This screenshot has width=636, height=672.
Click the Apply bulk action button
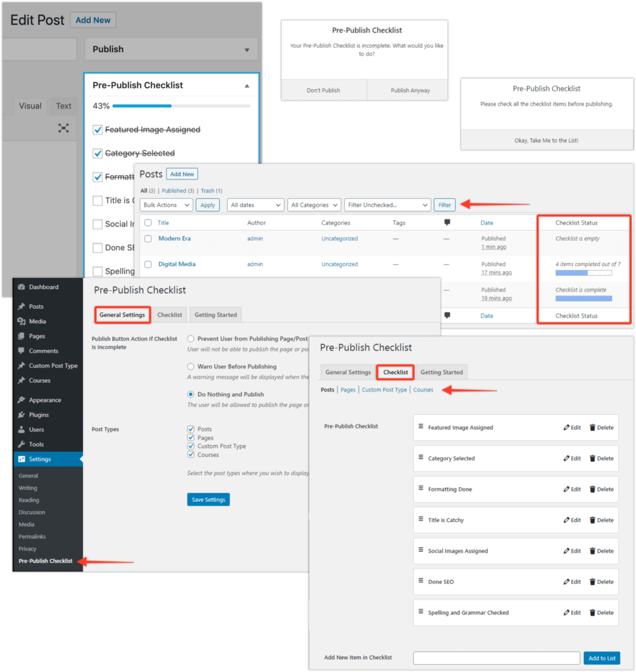[208, 205]
